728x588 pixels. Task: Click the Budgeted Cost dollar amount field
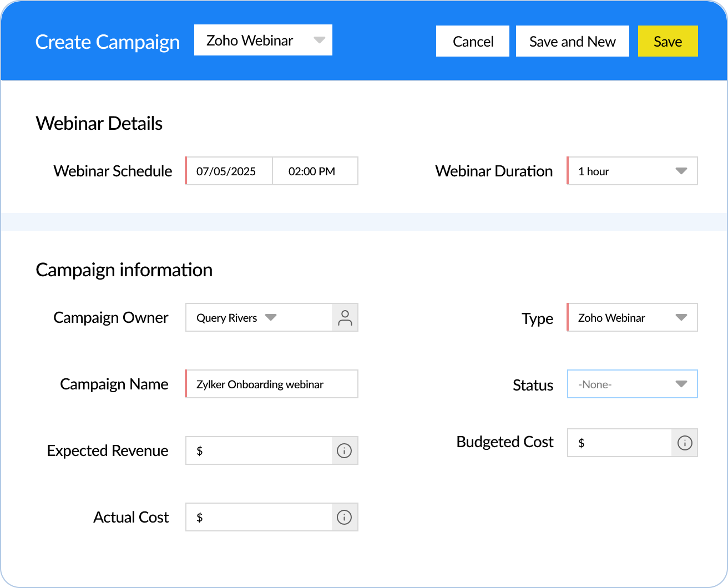(619, 443)
